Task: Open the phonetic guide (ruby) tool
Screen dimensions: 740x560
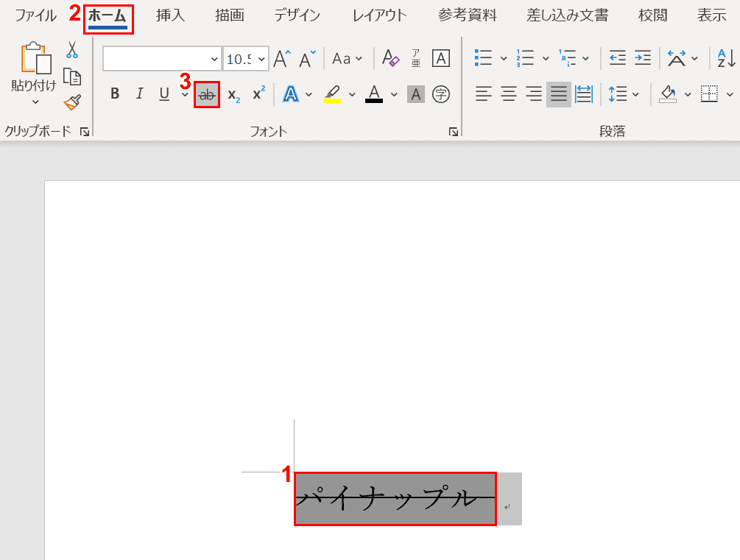Action: point(416,58)
